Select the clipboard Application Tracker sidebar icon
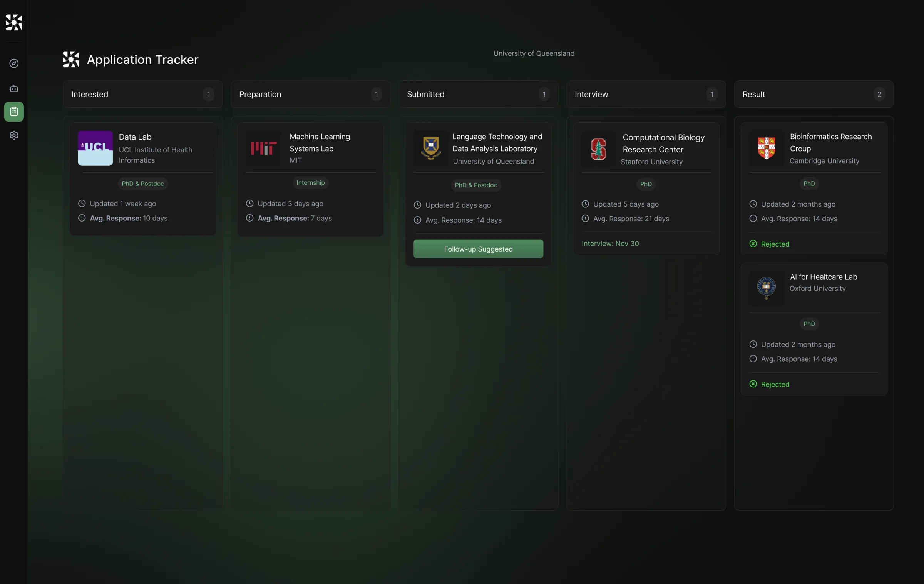924x584 pixels. pyautogui.click(x=14, y=112)
